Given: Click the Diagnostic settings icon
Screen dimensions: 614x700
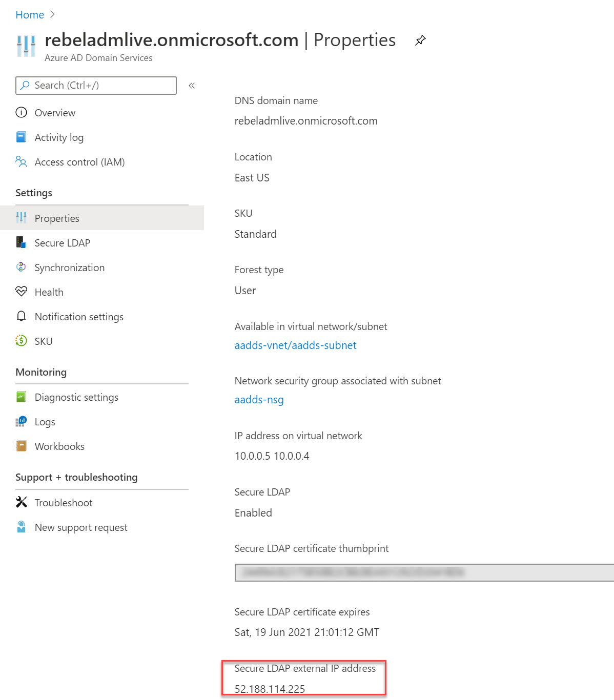Looking at the screenshot, I should click(x=21, y=397).
